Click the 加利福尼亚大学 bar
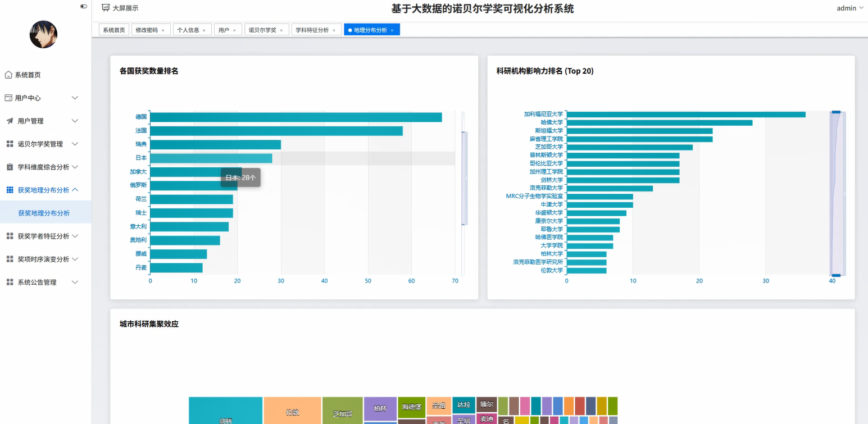Screen dimensions: 868x424 pyautogui.click(x=686, y=114)
